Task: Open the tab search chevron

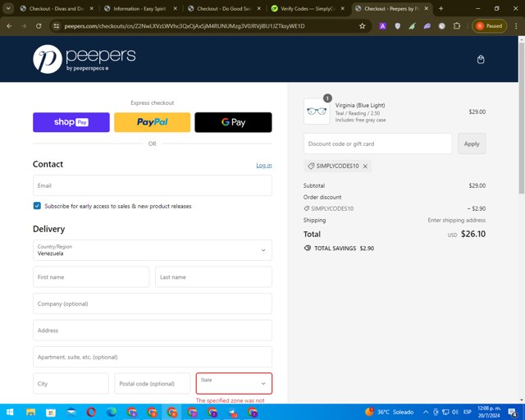Action: click(x=8, y=9)
